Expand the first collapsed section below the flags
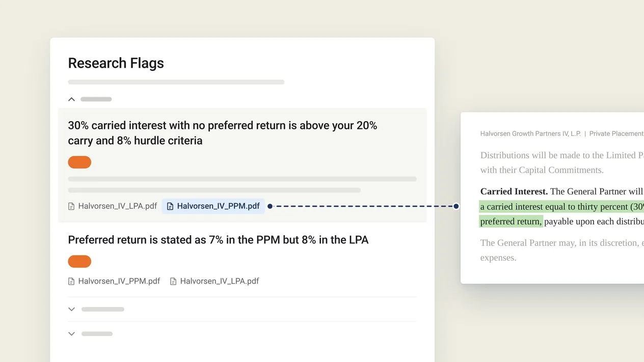 coord(72,309)
